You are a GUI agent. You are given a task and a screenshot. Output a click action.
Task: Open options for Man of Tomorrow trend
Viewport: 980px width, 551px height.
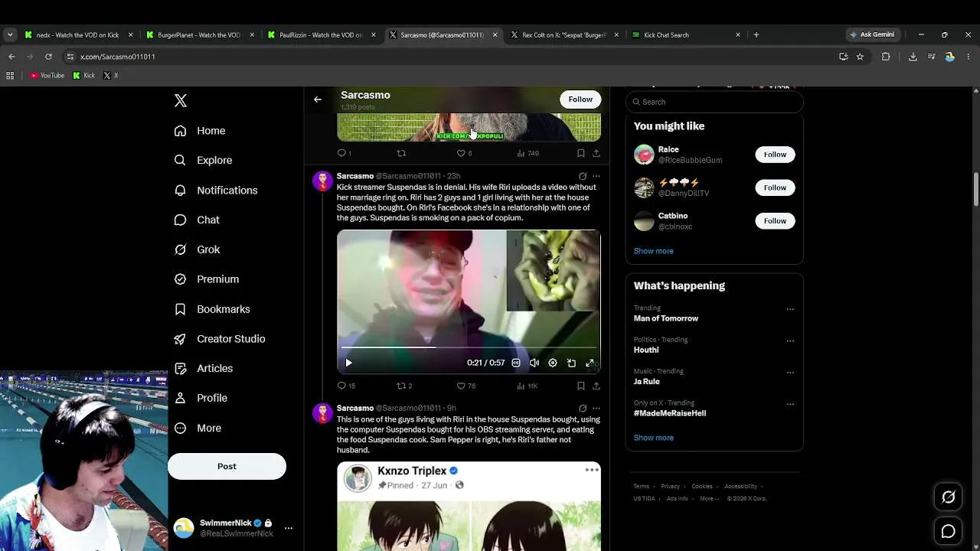pyautogui.click(x=790, y=309)
